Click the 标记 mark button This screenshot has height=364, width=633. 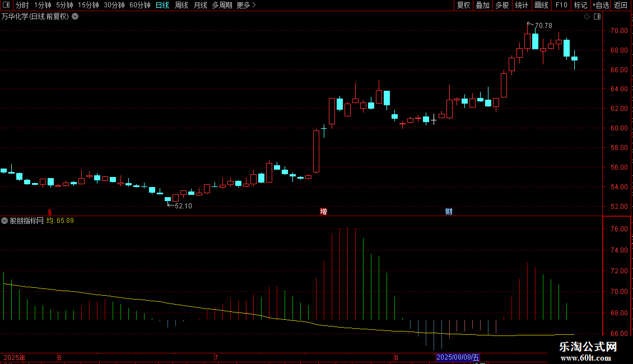coord(580,5)
